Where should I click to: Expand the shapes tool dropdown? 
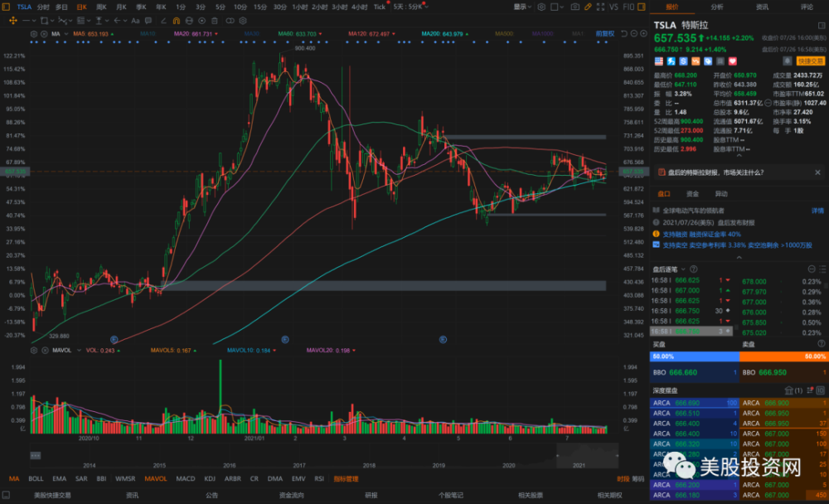click(x=53, y=22)
